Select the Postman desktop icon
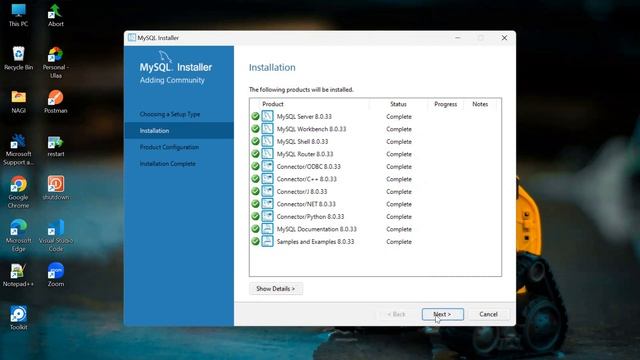 [x=56, y=102]
